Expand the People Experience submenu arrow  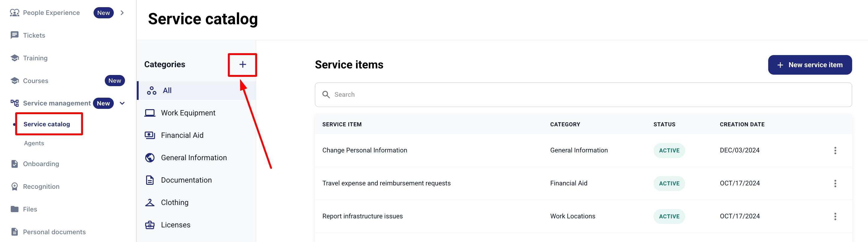pos(122,13)
